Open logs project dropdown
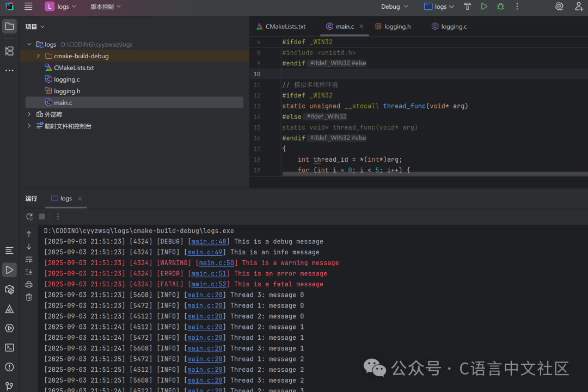The image size is (588, 392). click(x=61, y=7)
